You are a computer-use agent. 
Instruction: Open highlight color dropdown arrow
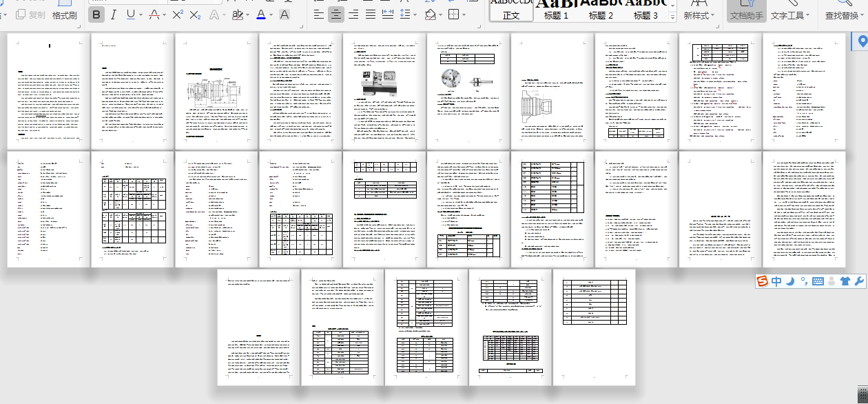pyautogui.click(x=248, y=14)
